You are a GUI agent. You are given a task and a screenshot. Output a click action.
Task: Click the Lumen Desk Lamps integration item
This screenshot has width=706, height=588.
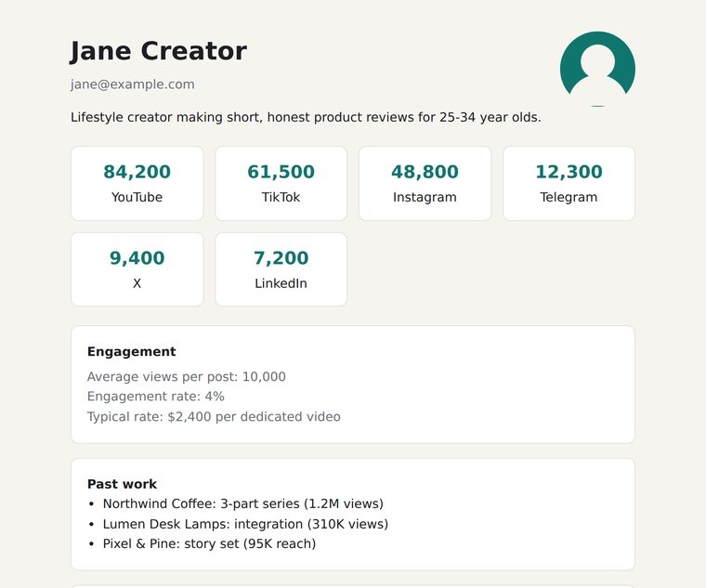245,524
